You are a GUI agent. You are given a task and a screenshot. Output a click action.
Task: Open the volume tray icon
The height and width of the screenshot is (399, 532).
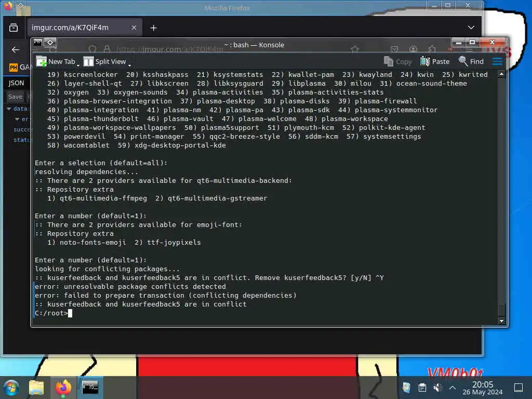[437, 388]
